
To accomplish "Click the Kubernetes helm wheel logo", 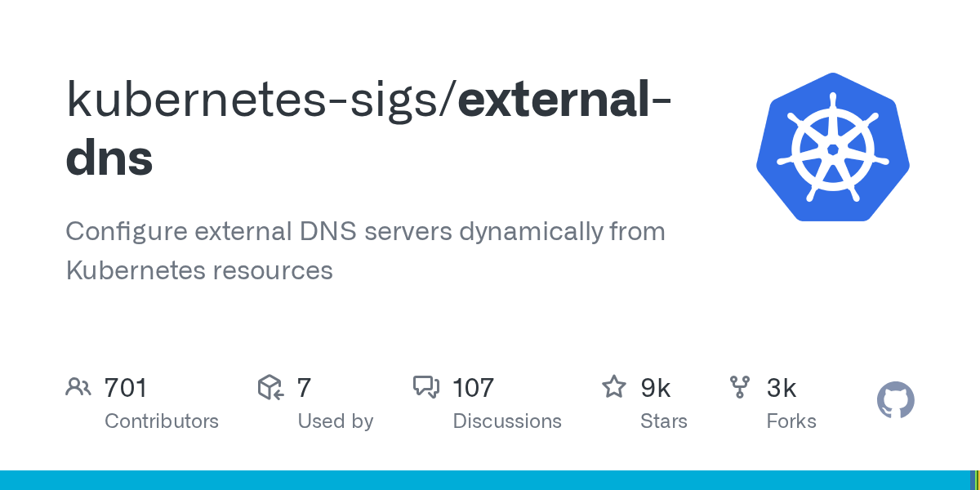I will (833, 148).
